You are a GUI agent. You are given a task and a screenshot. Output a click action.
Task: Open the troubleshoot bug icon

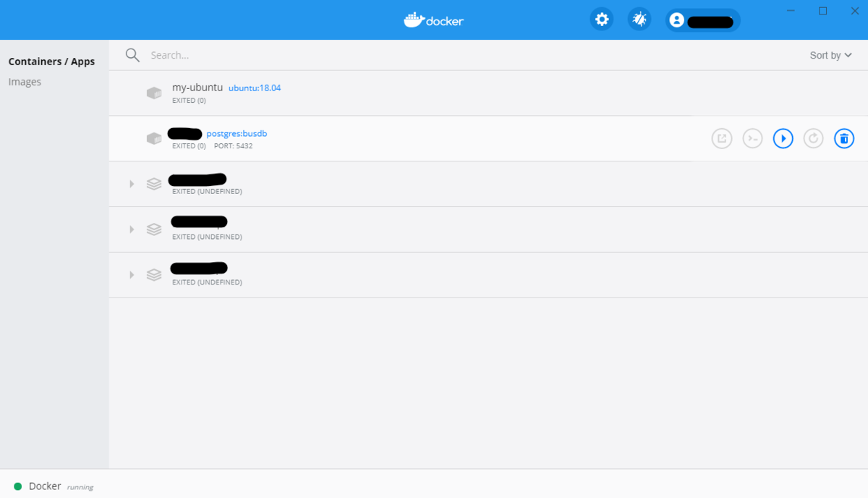point(639,20)
